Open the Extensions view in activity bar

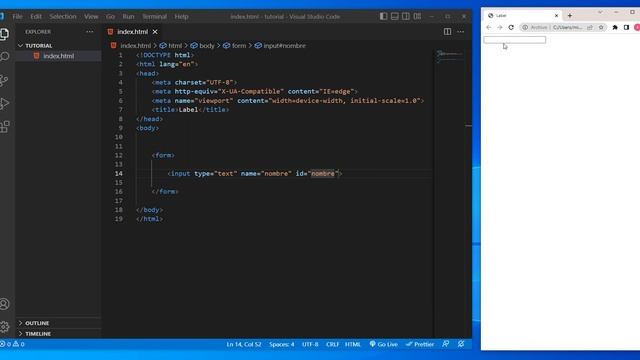pyautogui.click(x=4, y=127)
